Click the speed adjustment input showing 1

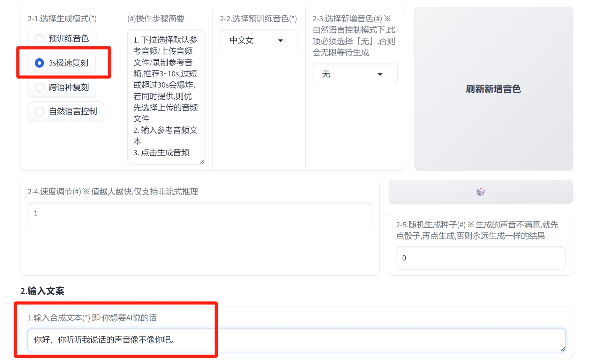[200, 213]
